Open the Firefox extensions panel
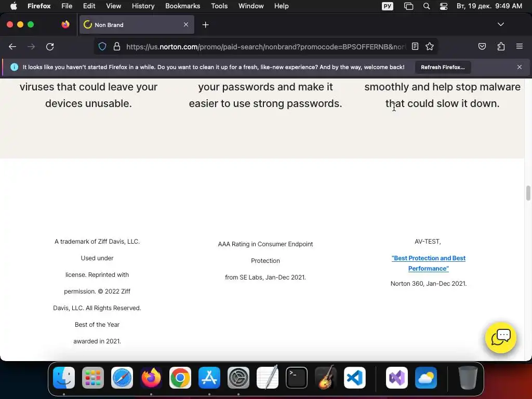Screen dimensions: 532x399 501,46
